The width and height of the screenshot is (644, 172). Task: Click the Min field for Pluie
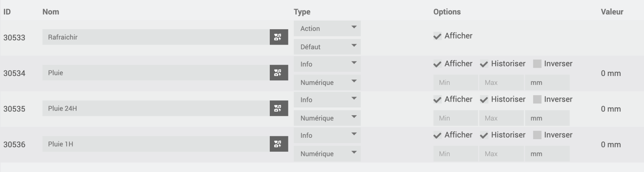click(455, 82)
